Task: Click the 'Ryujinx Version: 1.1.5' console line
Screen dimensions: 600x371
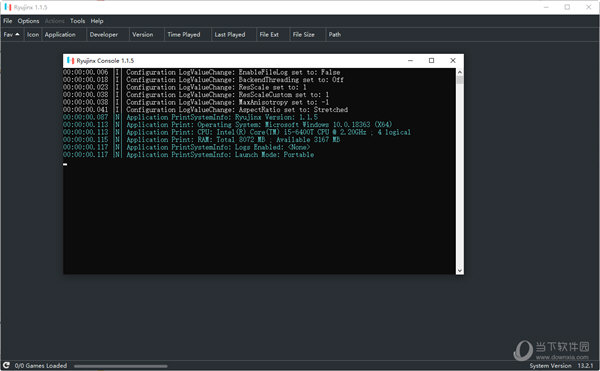Action: click(190, 117)
